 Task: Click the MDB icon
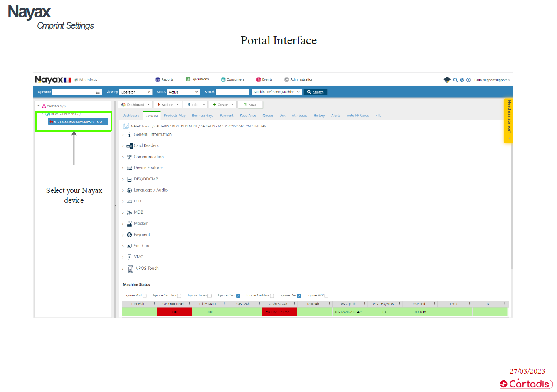[129, 212]
